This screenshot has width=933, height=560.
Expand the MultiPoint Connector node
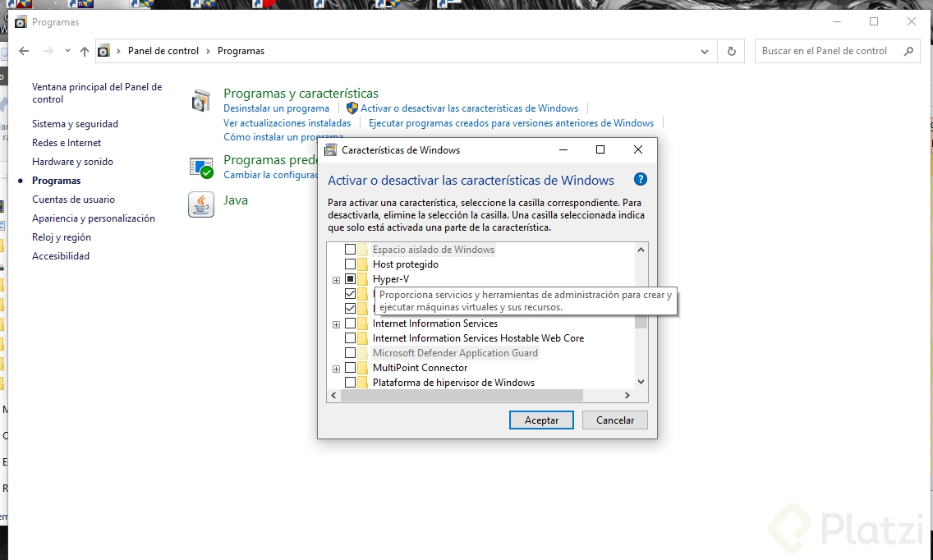336,369
